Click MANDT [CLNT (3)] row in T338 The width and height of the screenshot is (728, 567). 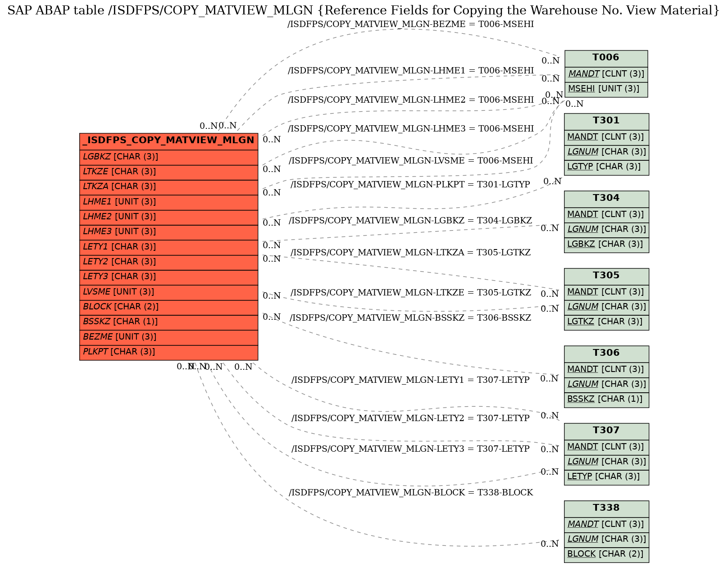pos(606,524)
